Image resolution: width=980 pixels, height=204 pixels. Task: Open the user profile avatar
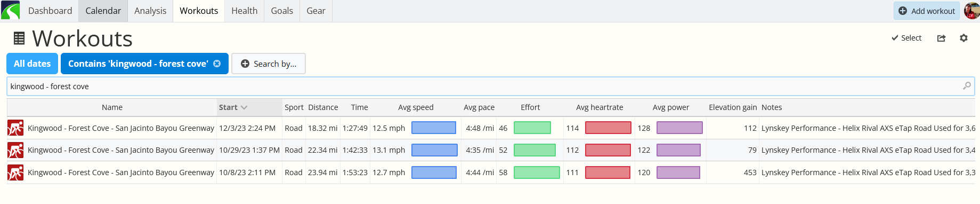click(x=972, y=10)
